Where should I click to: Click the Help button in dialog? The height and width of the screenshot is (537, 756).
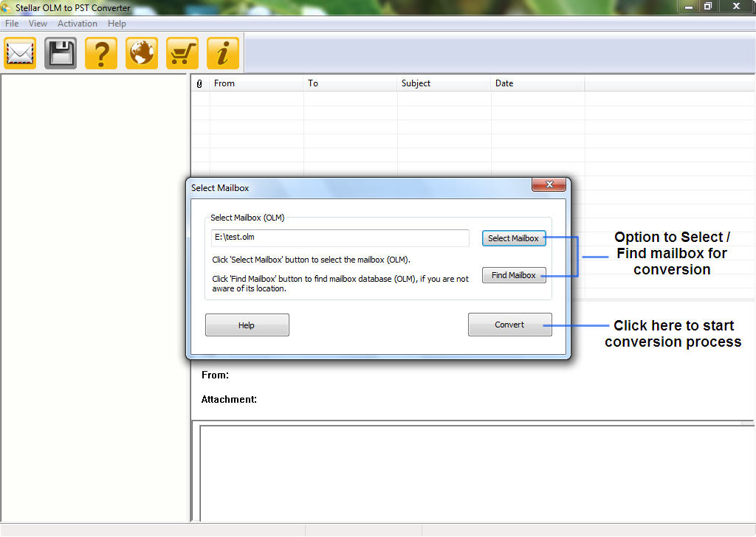[247, 325]
